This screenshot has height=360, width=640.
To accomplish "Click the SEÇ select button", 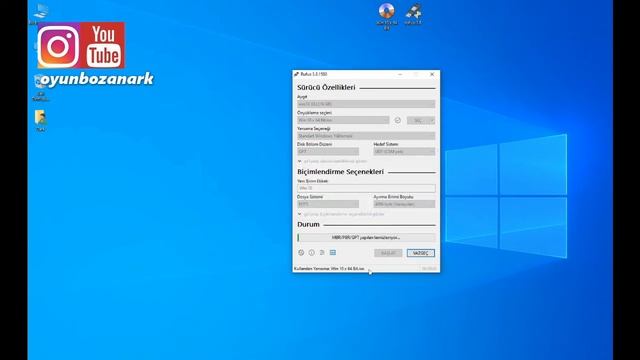I will 418,120.
